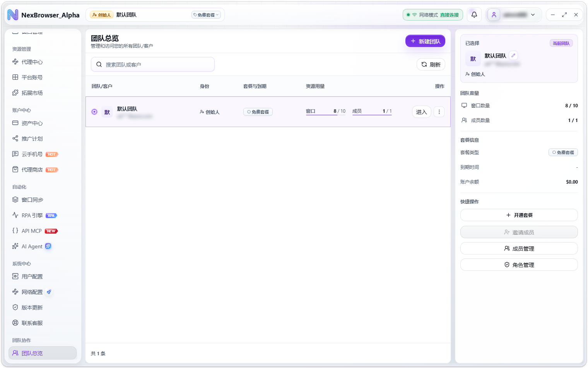The image size is (588, 368).
Task: Click the 默 team avatar in the table row
Action: [107, 112]
